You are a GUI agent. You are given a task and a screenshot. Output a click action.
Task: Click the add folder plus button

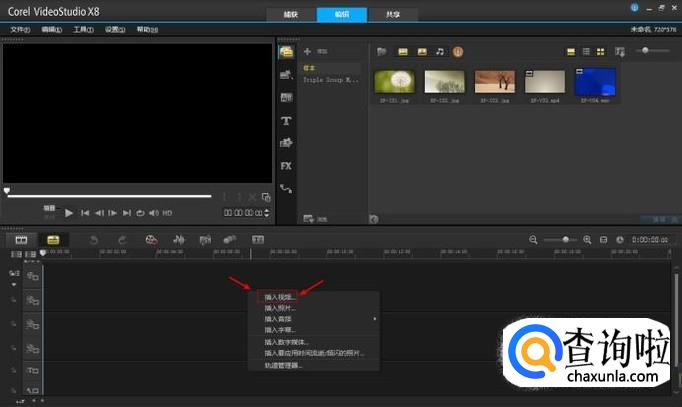pos(308,50)
